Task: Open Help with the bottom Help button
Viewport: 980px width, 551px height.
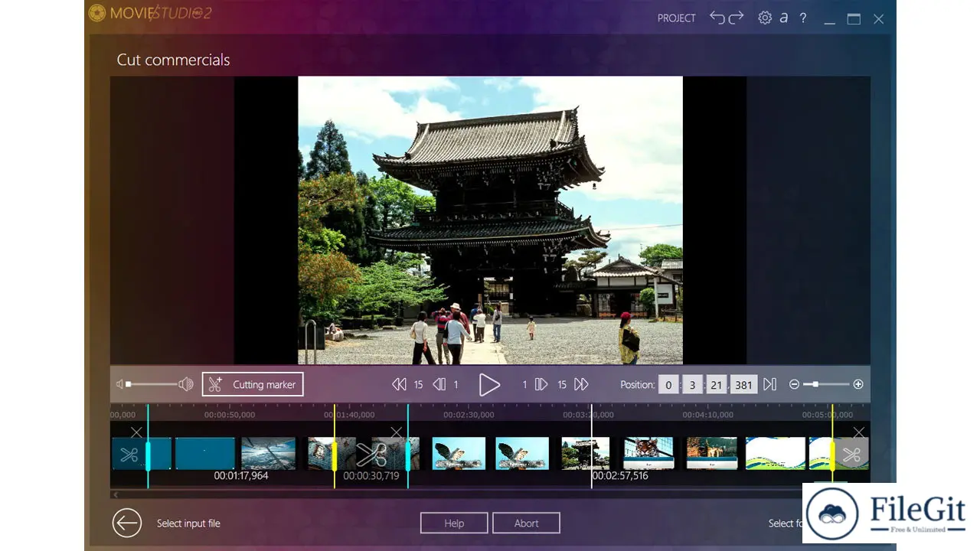Action: tap(454, 523)
